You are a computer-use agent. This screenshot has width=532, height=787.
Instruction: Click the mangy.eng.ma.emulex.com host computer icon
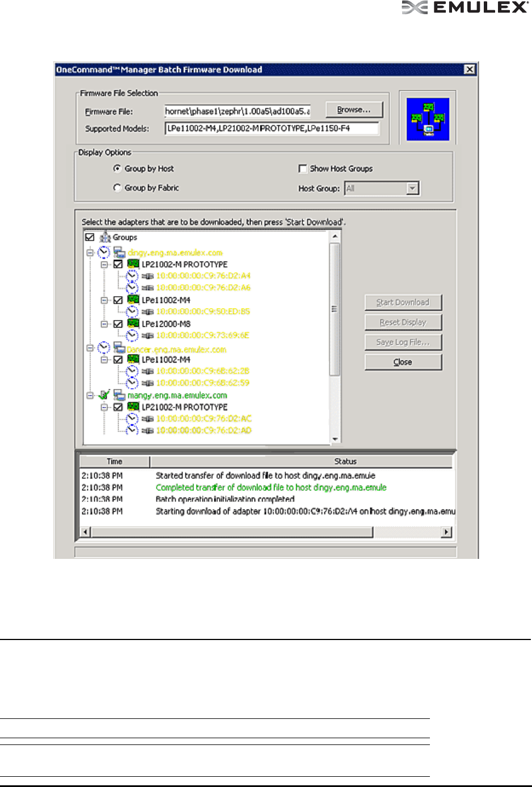coord(119,394)
